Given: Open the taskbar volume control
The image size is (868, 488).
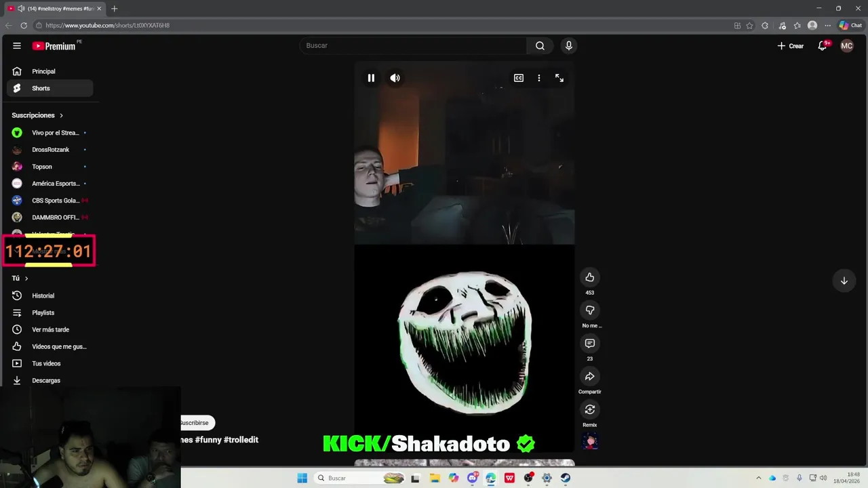Looking at the screenshot, I should point(823,478).
